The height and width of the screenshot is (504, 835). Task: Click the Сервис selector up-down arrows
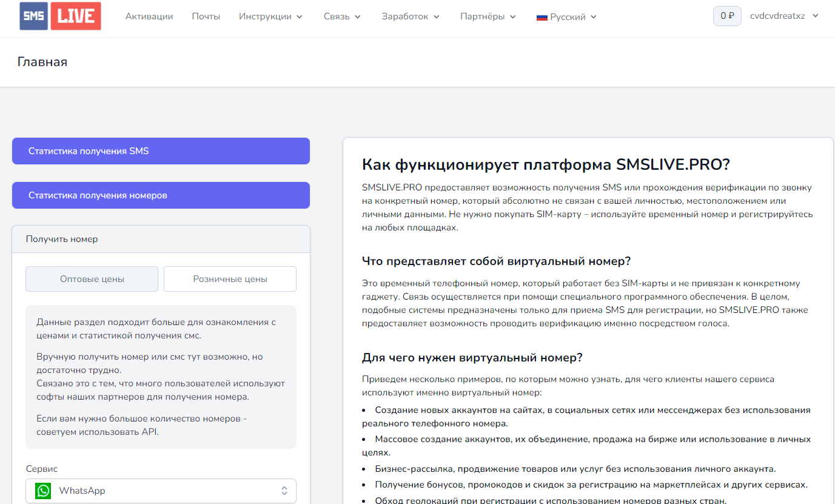[284, 491]
